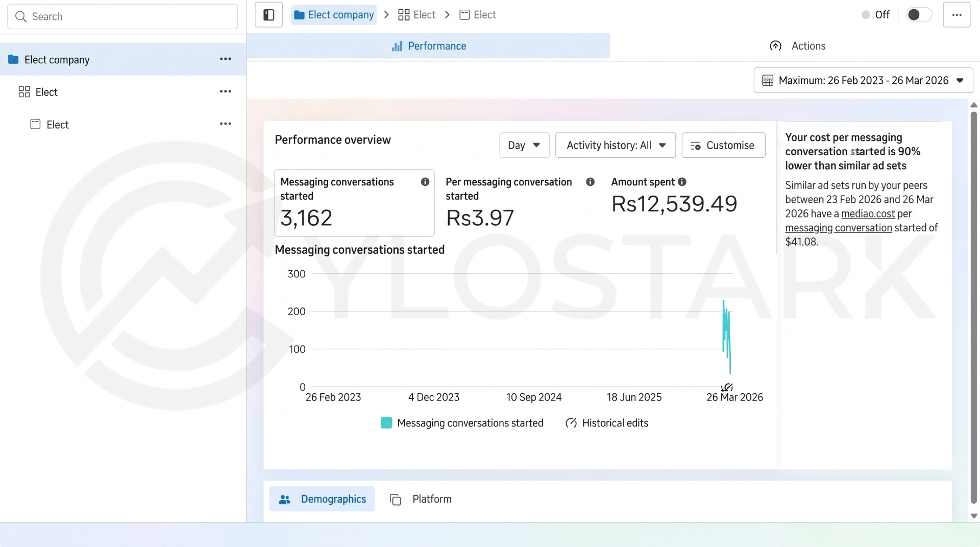Switch to the Actions tab

pos(797,46)
